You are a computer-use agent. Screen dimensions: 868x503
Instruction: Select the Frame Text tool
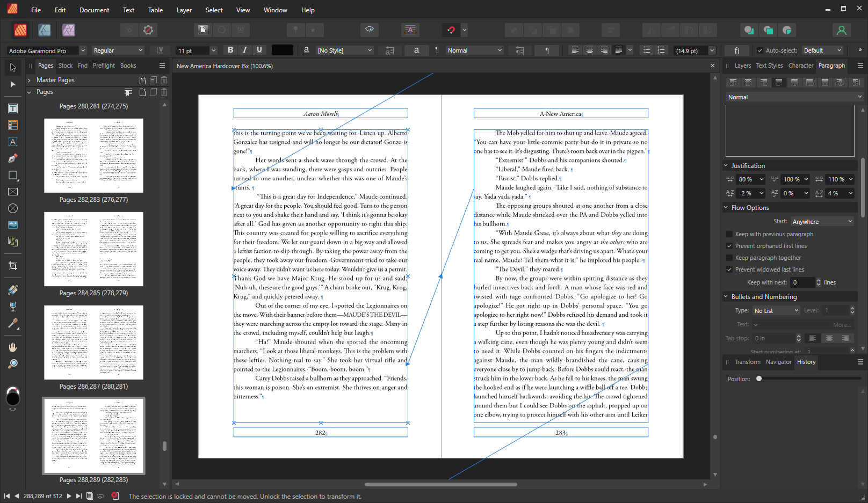(13, 108)
